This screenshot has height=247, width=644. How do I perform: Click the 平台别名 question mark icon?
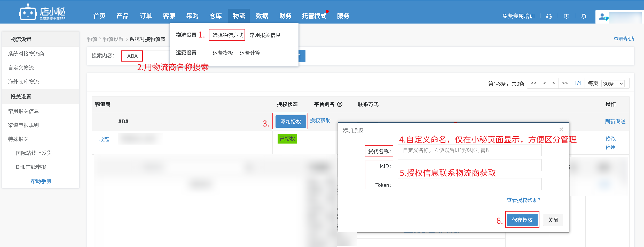[x=340, y=104]
